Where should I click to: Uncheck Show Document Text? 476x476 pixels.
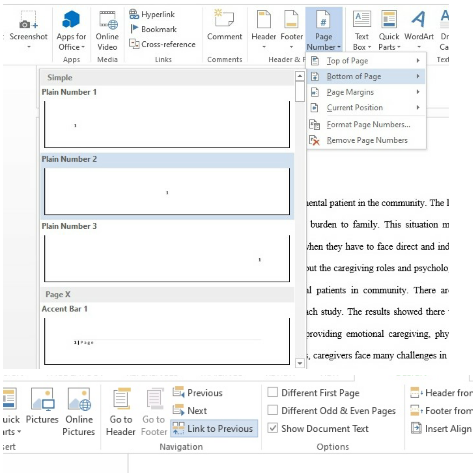272,428
